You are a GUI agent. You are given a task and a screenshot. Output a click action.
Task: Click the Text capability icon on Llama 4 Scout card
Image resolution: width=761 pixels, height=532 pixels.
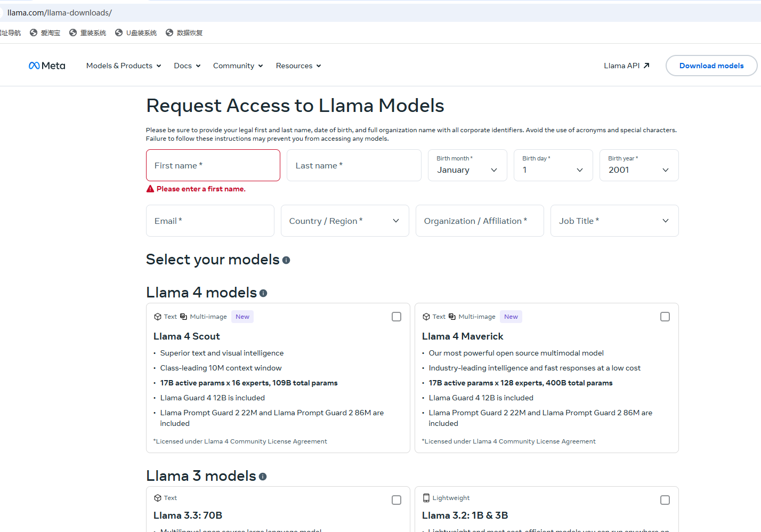157,316
